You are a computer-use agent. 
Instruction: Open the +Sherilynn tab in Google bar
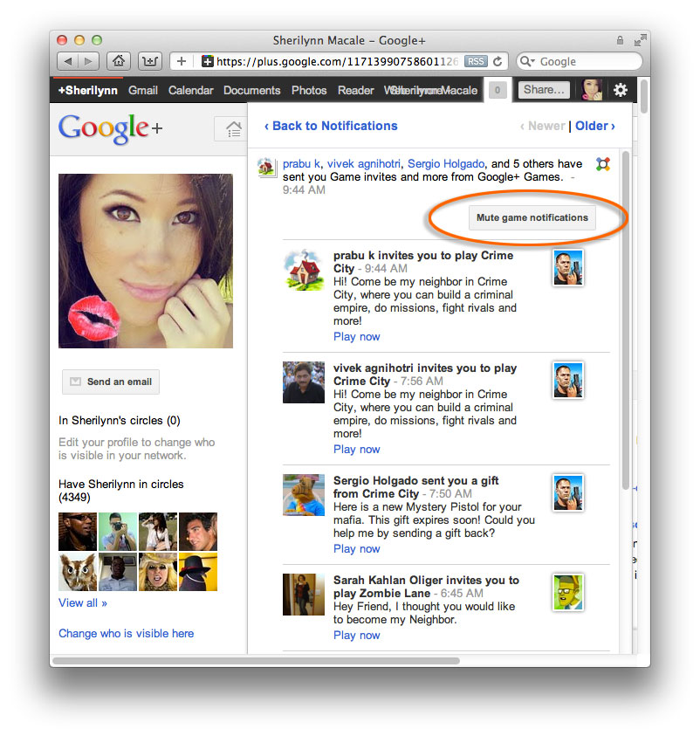click(x=88, y=90)
